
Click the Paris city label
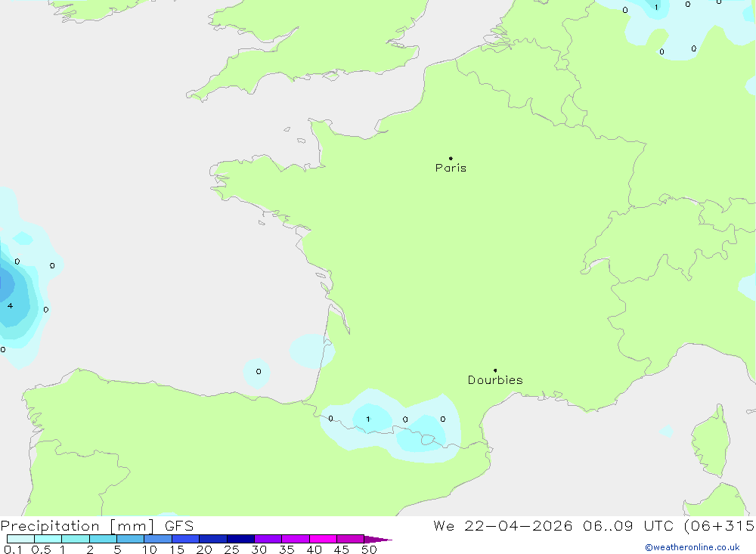[x=451, y=168]
